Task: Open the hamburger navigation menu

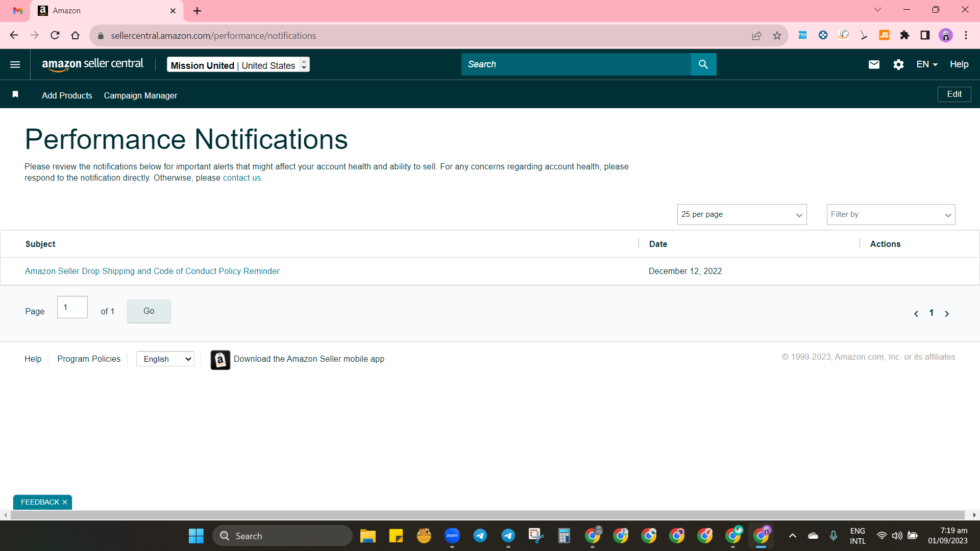Action: tap(15, 64)
